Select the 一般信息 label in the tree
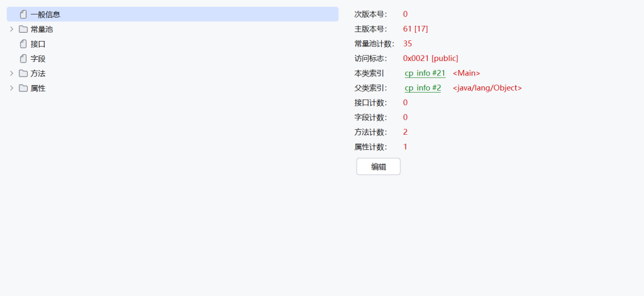The height and width of the screenshot is (296, 644). point(45,14)
